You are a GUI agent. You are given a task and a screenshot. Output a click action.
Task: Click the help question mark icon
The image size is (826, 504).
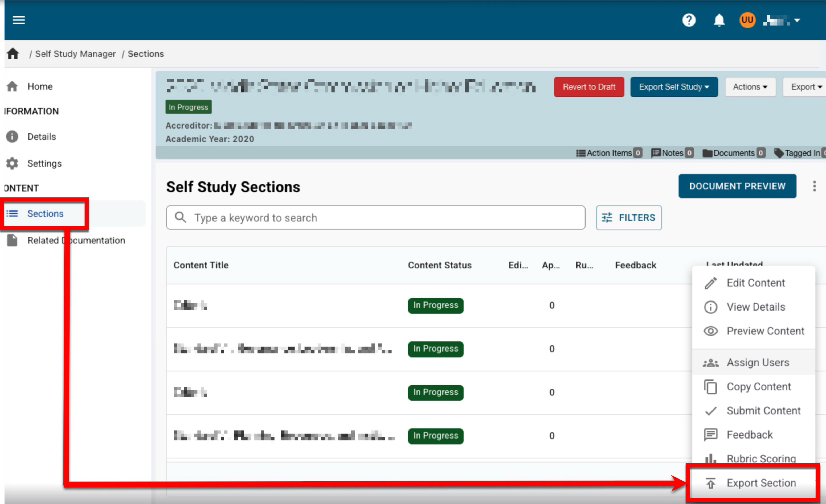tap(689, 20)
